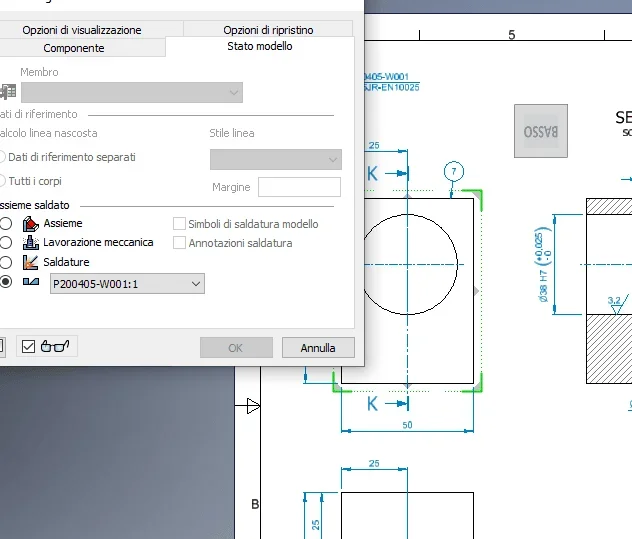Select the Assieme radio button

[x=6, y=223]
